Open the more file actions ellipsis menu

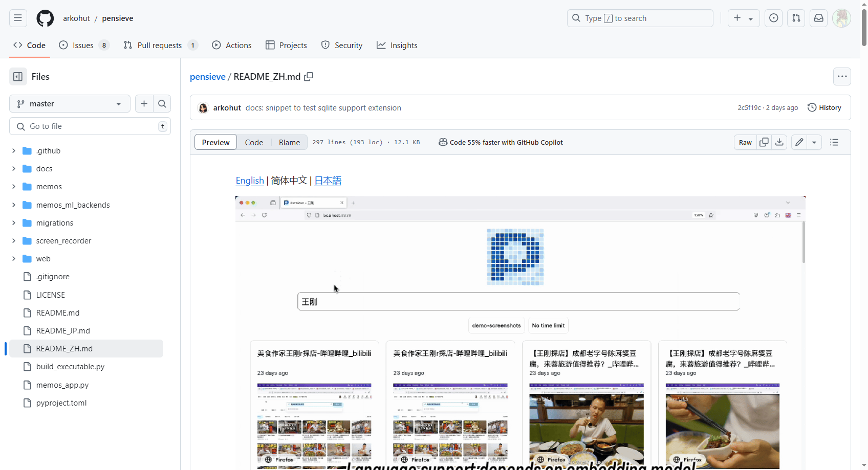[842, 77]
